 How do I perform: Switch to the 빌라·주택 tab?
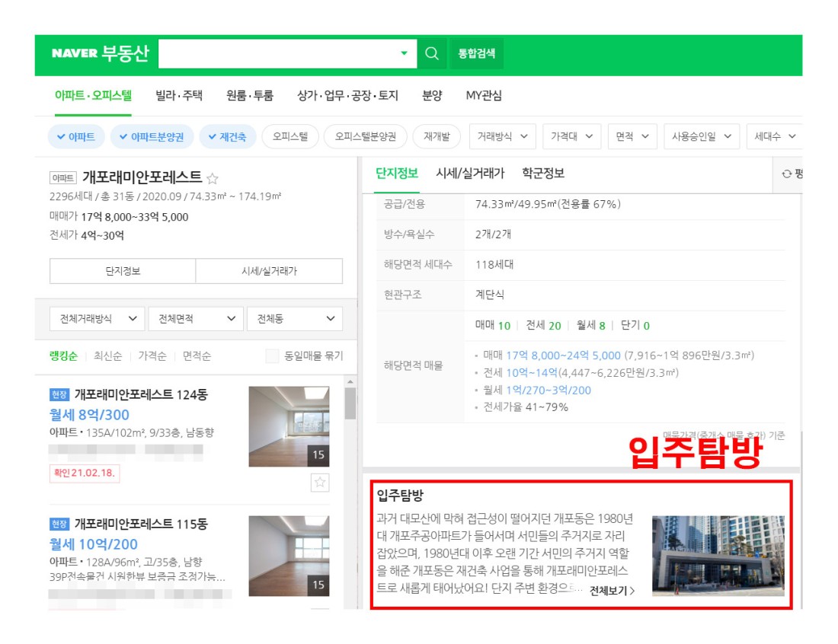tap(179, 96)
